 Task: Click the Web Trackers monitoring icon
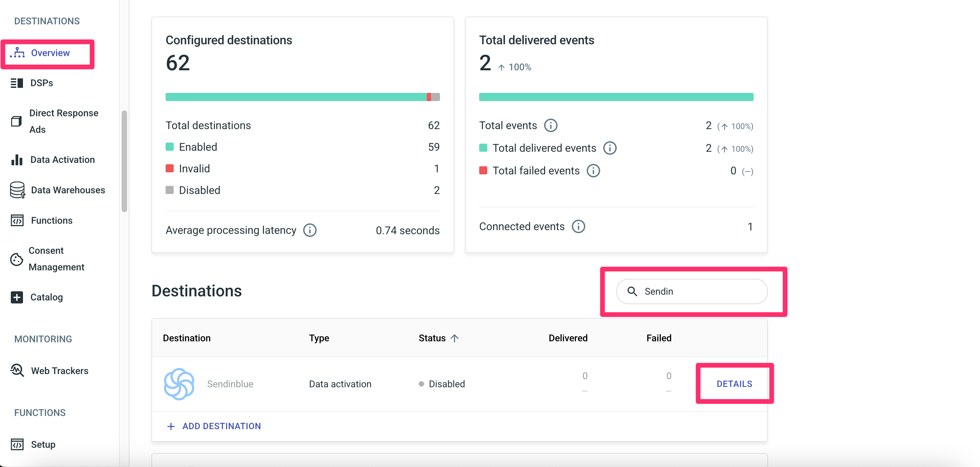coord(17,370)
